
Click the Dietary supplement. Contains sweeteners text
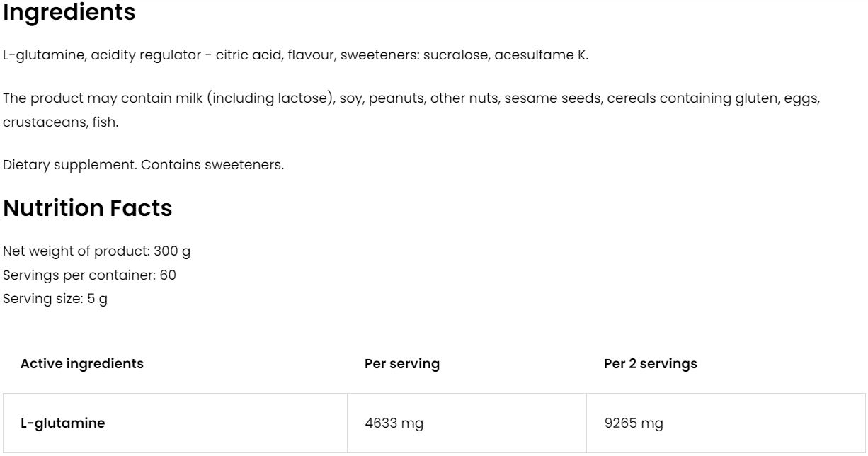pyautogui.click(x=144, y=165)
